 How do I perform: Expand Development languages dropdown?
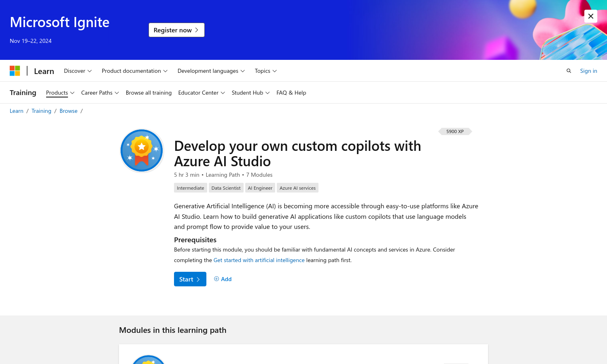(211, 71)
